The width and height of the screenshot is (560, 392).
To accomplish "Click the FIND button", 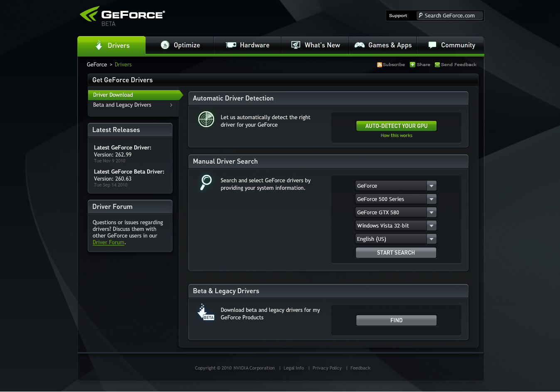I will (396, 320).
